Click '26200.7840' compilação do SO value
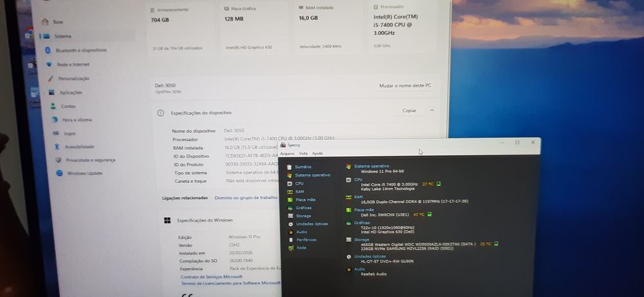Viewport: 644px width, 297px height. [x=241, y=261]
